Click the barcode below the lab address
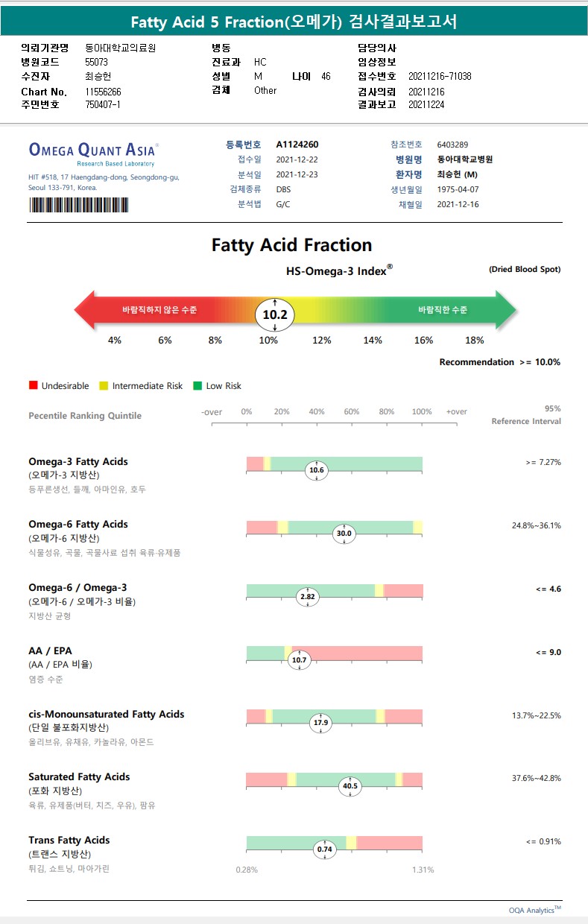This screenshot has height=924, width=588. [x=78, y=205]
